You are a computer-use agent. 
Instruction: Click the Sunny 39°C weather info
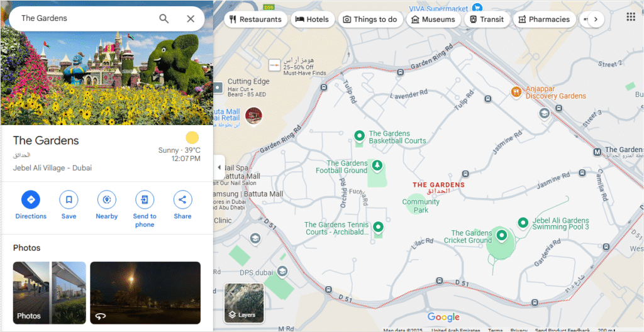pos(179,150)
